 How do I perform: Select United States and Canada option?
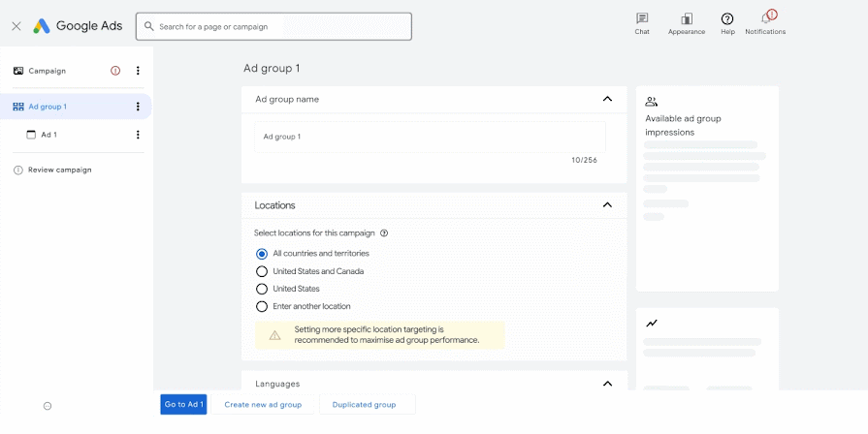(x=262, y=271)
